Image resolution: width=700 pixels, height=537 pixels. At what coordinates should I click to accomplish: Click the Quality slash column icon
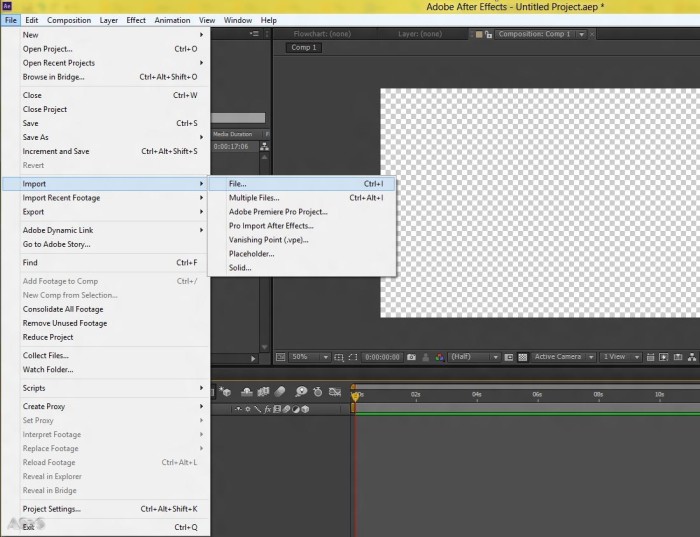coord(258,409)
